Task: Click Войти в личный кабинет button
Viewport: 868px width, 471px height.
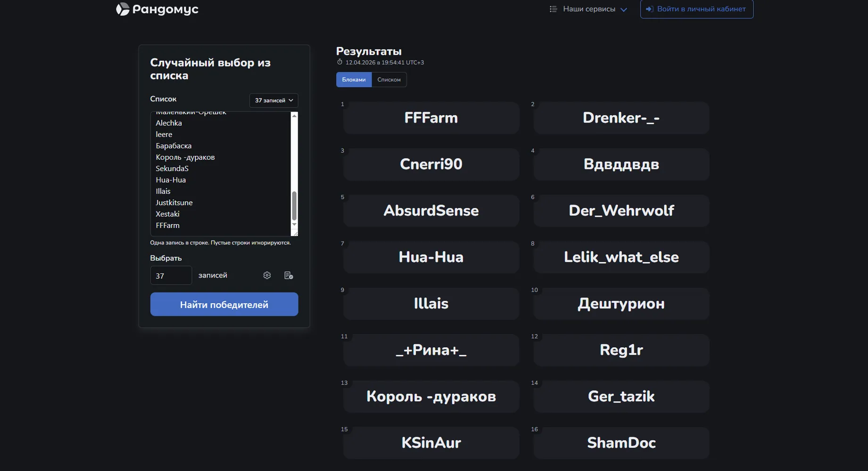Action: (x=696, y=9)
